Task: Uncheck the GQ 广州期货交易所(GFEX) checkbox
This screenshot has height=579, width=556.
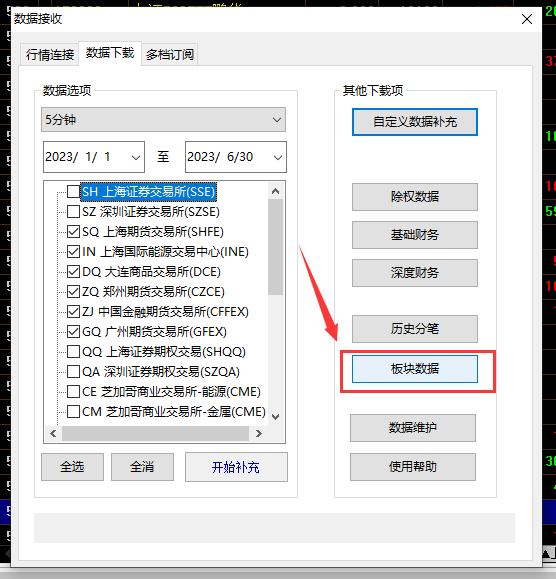Action: pyautogui.click(x=73, y=331)
